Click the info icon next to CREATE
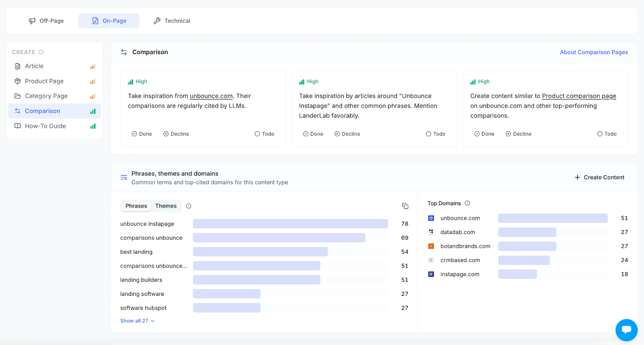Image resolution: width=644 pixels, height=345 pixels. 41,52
